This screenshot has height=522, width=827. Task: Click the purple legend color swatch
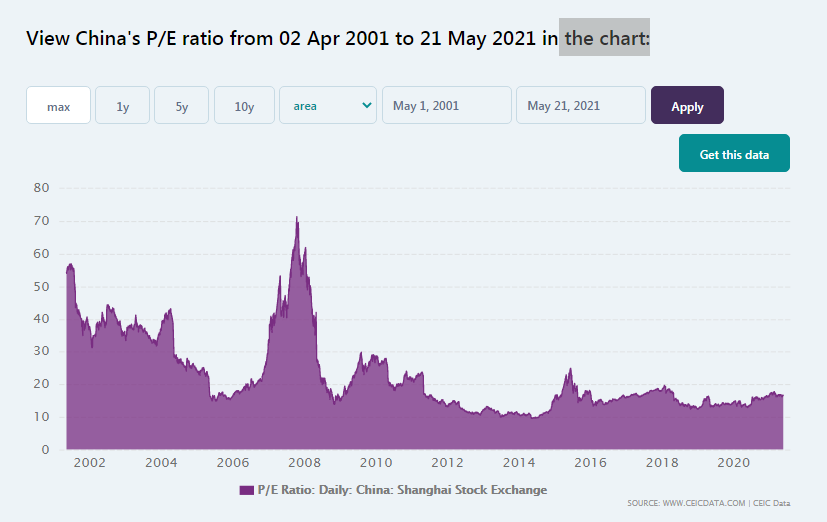click(x=247, y=490)
